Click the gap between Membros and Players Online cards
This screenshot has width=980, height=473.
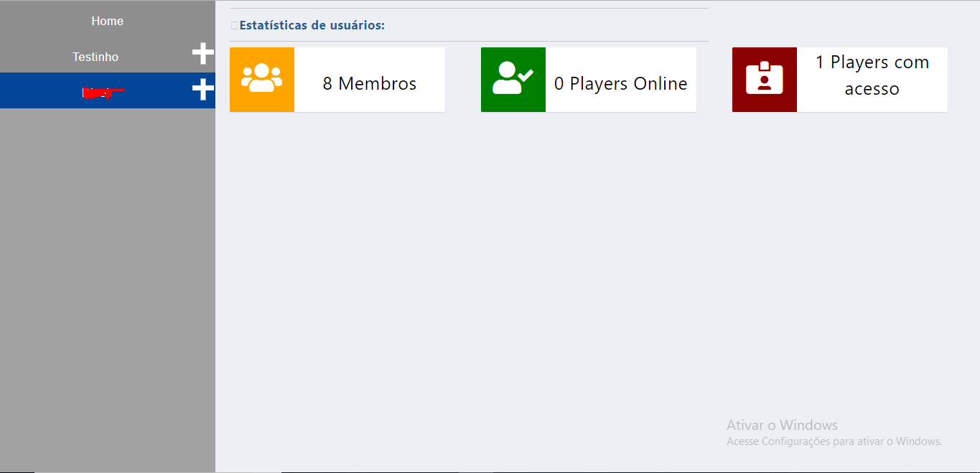463,80
